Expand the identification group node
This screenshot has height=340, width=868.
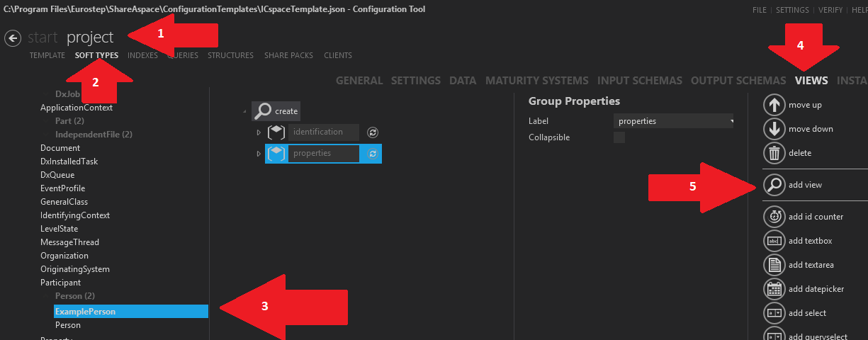pos(259,132)
